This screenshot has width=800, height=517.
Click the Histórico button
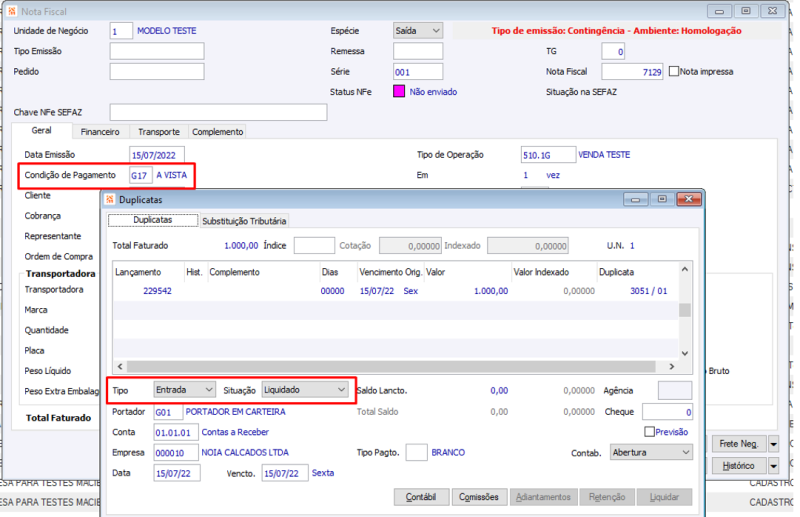point(739,465)
